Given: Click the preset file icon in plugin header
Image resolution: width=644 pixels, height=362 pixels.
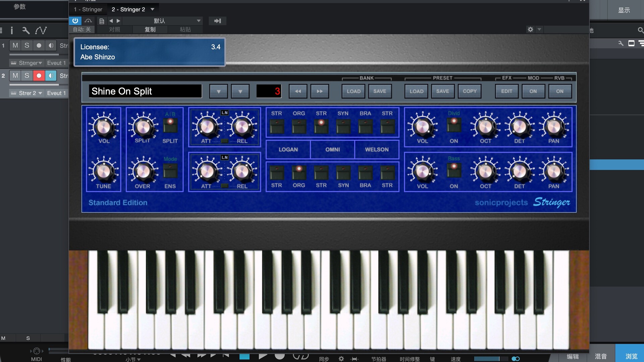Looking at the screenshot, I should [x=102, y=21].
